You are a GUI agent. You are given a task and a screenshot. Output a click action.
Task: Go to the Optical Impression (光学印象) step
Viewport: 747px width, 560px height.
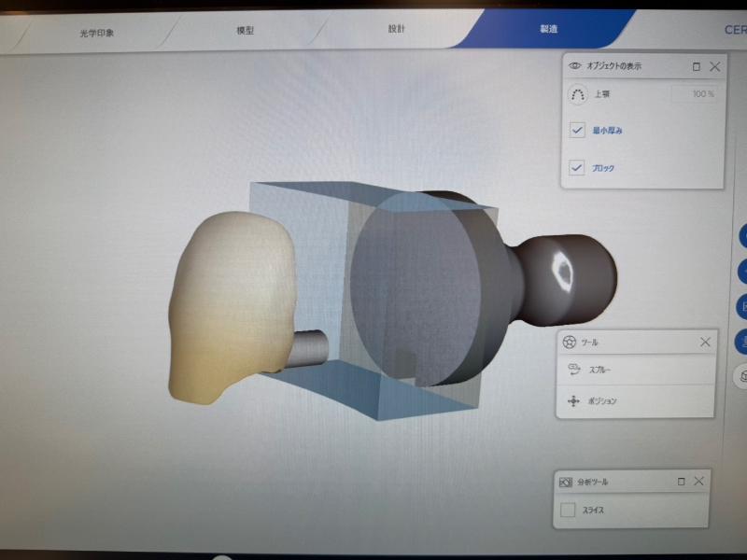click(96, 33)
